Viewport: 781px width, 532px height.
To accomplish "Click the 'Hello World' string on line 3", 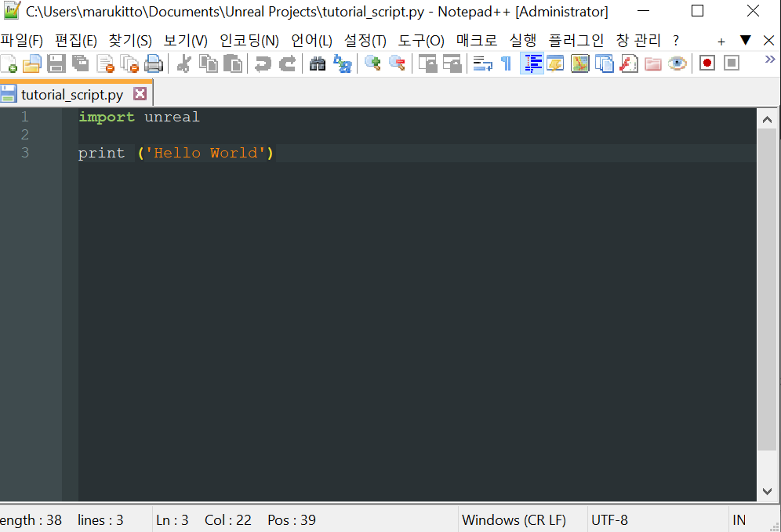I will 205,153.
